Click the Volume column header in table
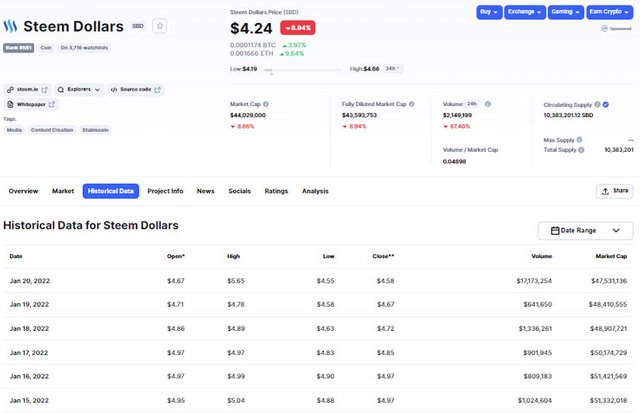Screen dimensions: 640x413 542,256
